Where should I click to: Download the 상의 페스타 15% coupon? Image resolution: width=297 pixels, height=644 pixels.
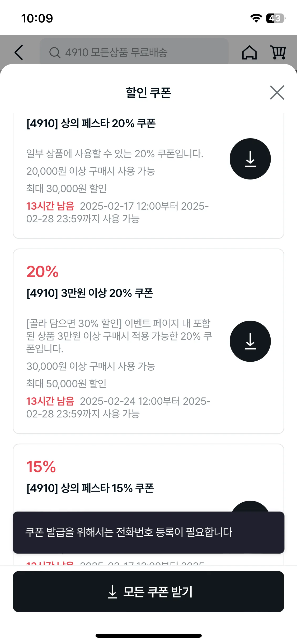(x=250, y=506)
